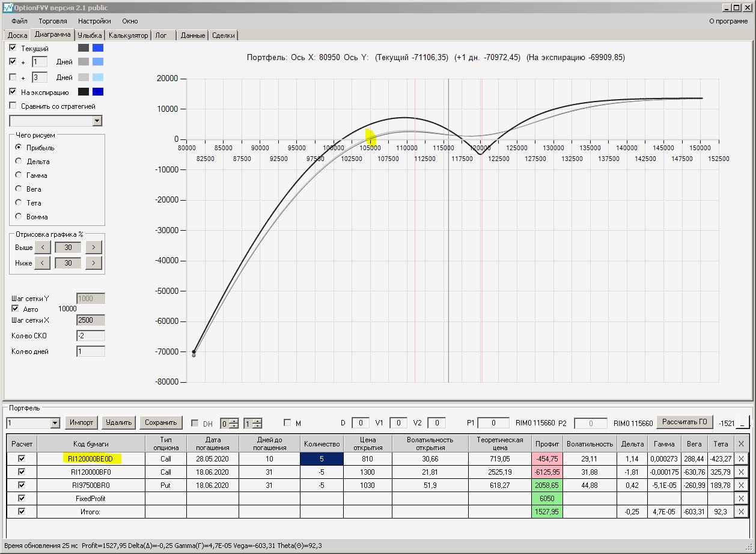Pick the black На экспирацию color swatch

(x=84, y=92)
